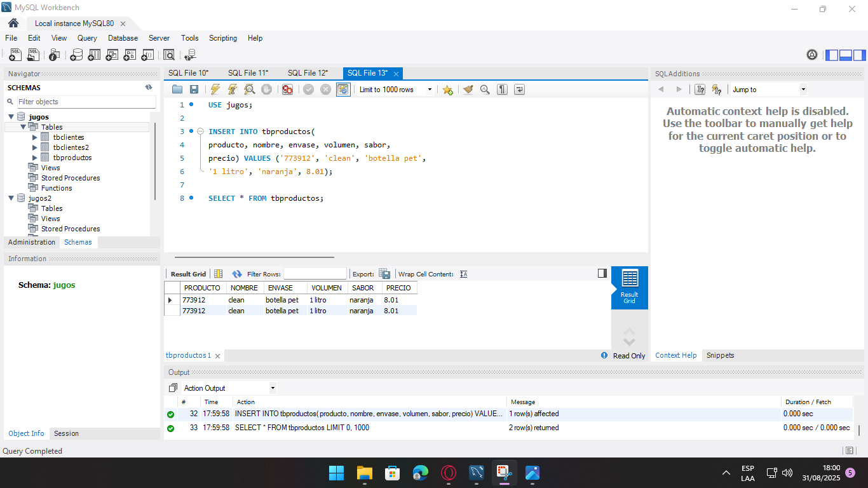868x488 pixels.
Task: Click the Filter Rows input field
Action: pyautogui.click(x=315, y=274)
